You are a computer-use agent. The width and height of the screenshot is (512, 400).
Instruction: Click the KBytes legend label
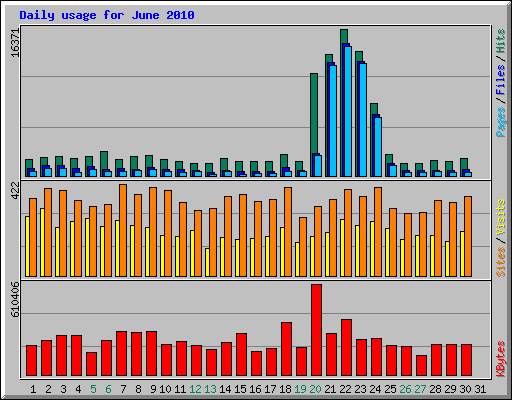click(501, 359)
